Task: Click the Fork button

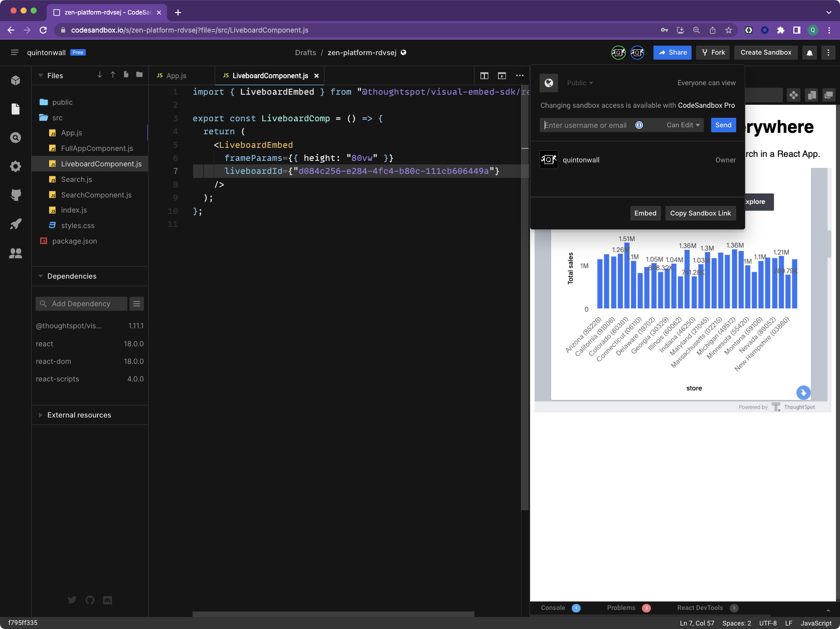Action: (713, 53)
